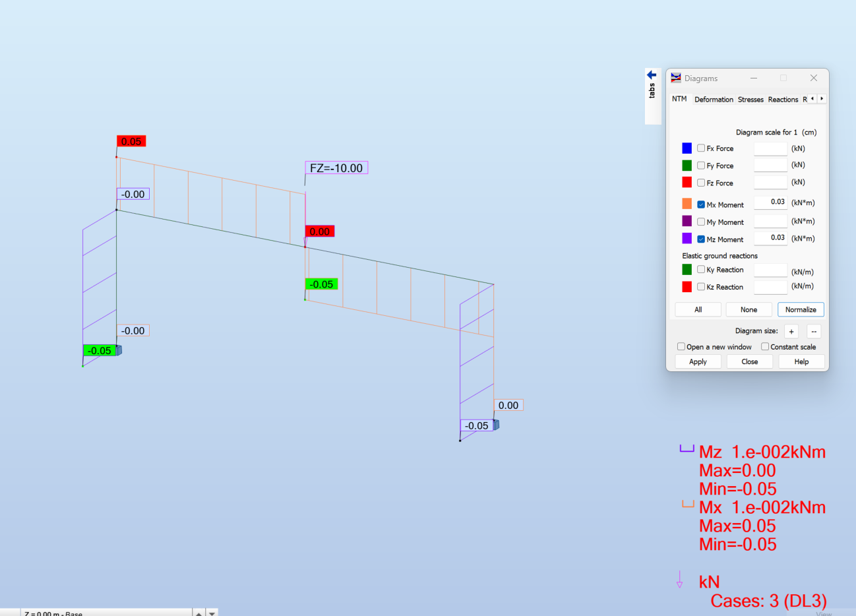Enable the Ky Reaction checkbox
This screenshot has height=616, width=856.
701,269
